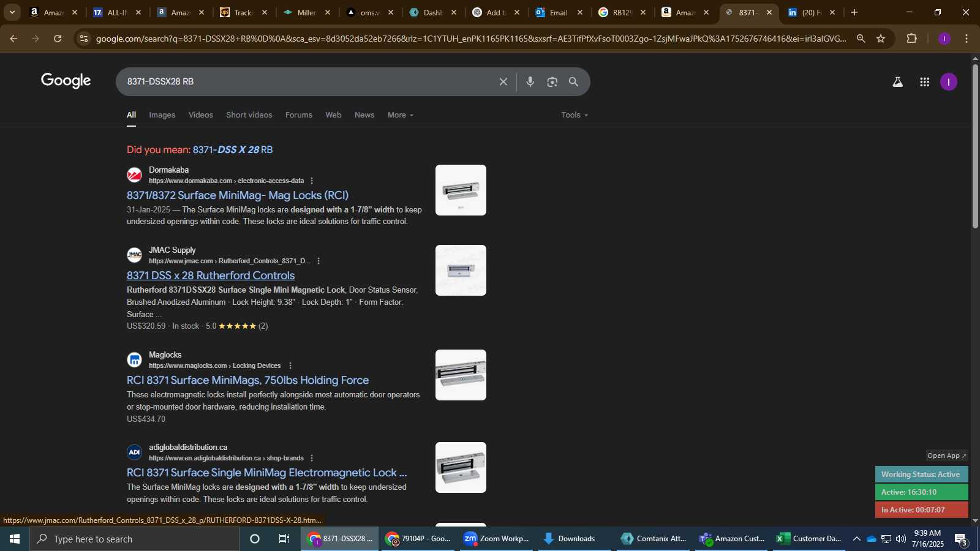Expand the More search filters dropdown

coord(401,115)
